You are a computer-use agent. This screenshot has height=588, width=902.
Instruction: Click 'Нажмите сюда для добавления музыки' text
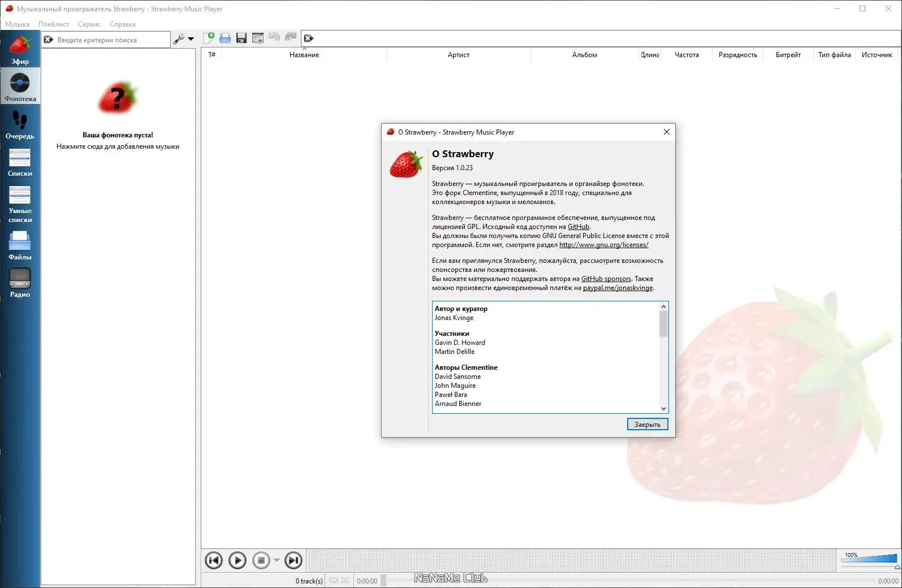coord(118,146)
